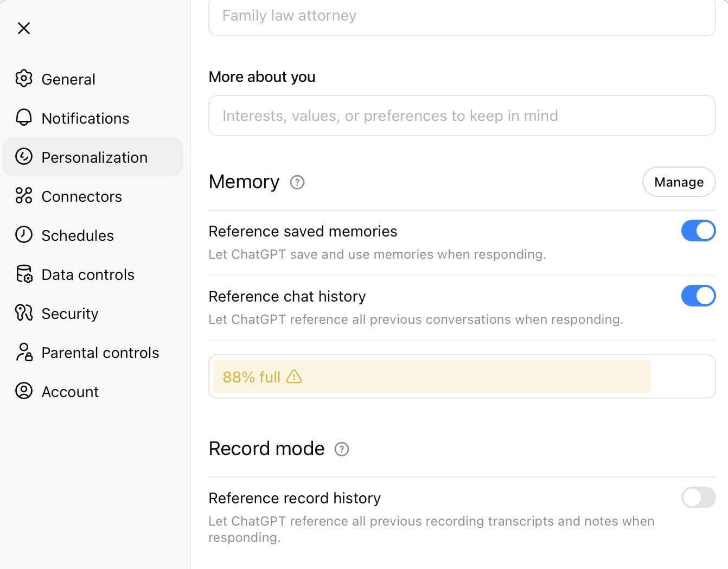Switch to the Data controls section
Image resolution: width=728 pixels, height=569 pixels.
click(88, 274)
